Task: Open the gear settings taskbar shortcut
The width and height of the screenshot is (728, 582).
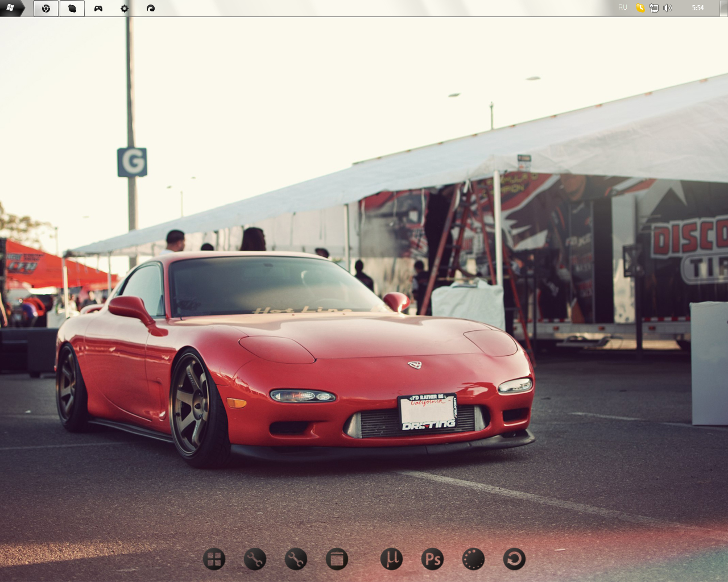Action: click(125, 9)
